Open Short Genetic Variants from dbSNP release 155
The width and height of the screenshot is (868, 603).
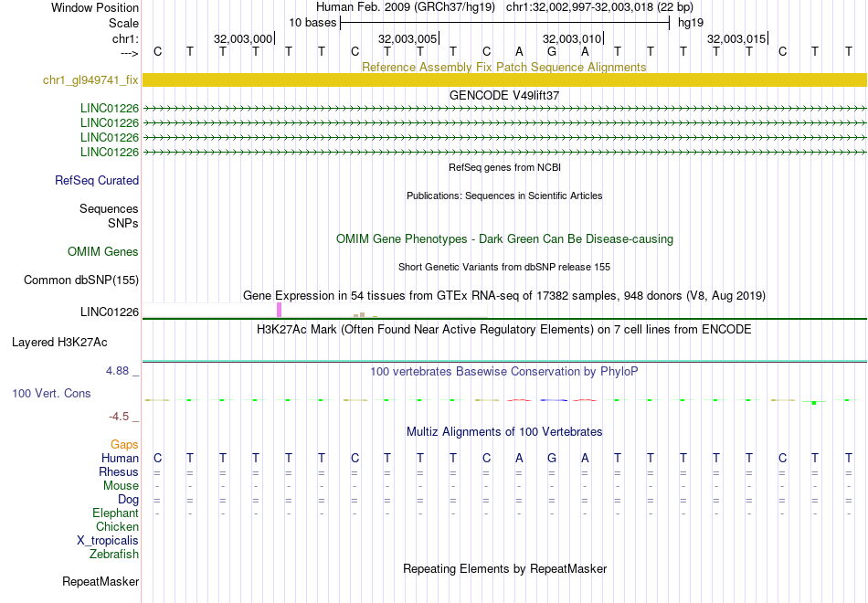[x=504, y=267]
